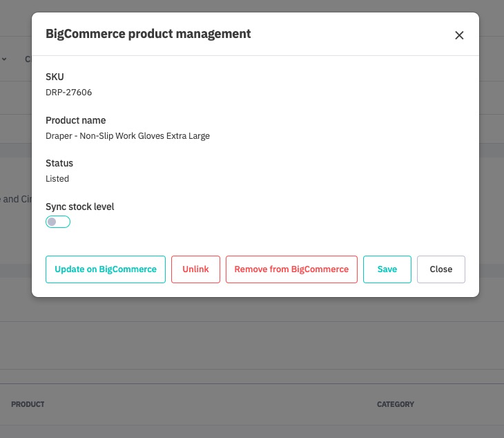Click the Product name field label
The height and width of the screenshot is (438, 504).
tap(76, 120)
